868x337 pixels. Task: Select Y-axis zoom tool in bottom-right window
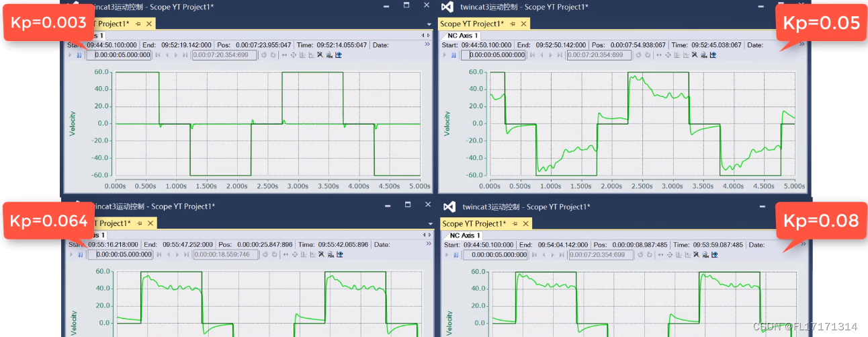pos(687,254)
